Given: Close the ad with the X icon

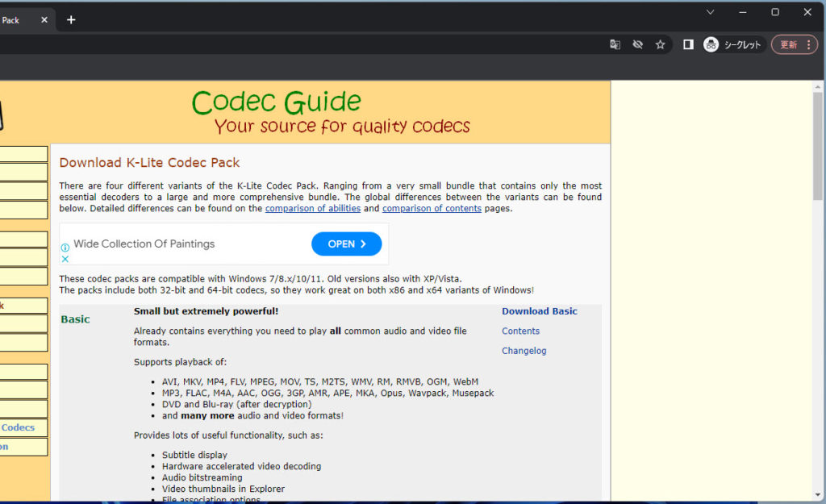Looking at the screenshot, I should pyautogui.click(x=65, y=259).
